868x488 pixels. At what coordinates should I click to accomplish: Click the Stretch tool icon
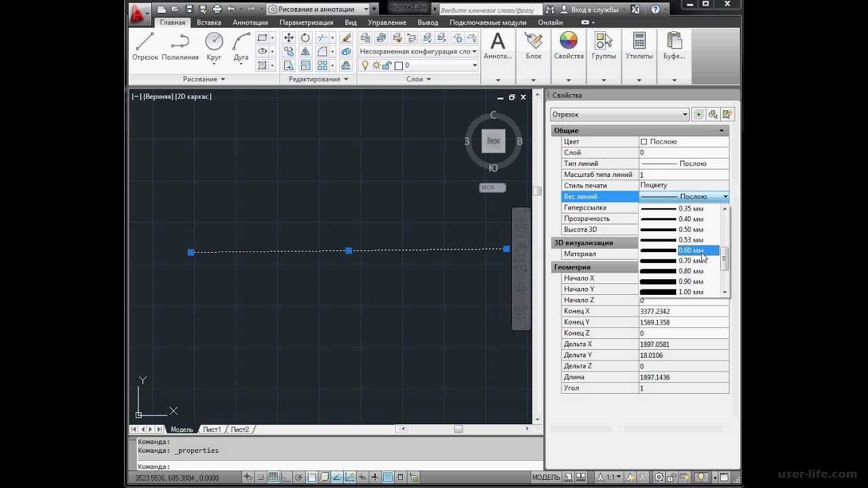click(x=289, y=66)
